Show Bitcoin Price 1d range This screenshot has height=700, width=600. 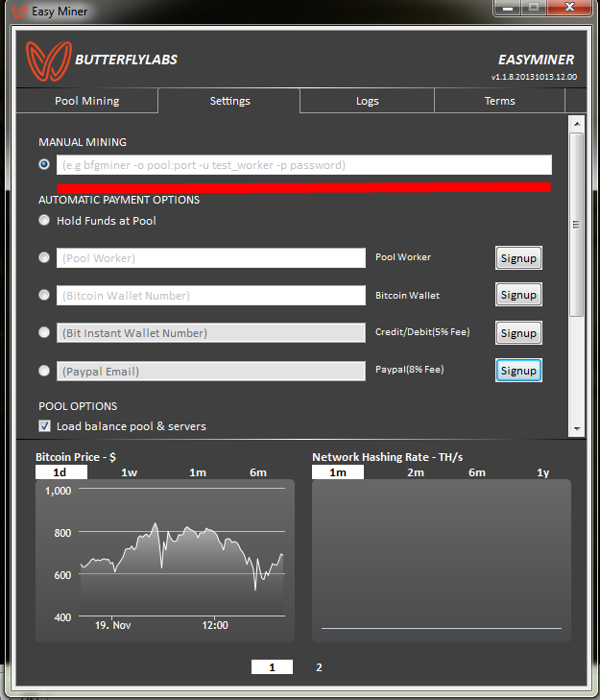click(x=61, y=472)
